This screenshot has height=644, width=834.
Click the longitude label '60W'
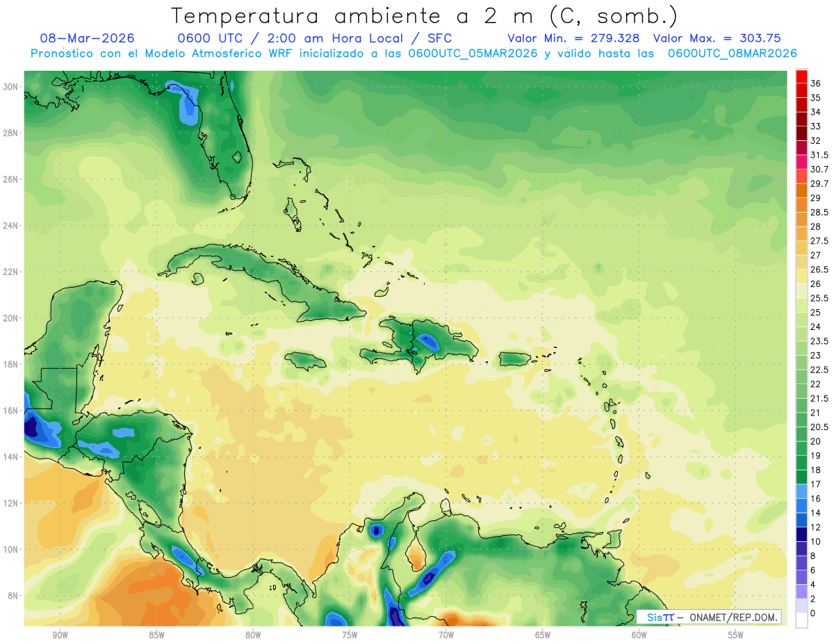(x=639, y=635)
